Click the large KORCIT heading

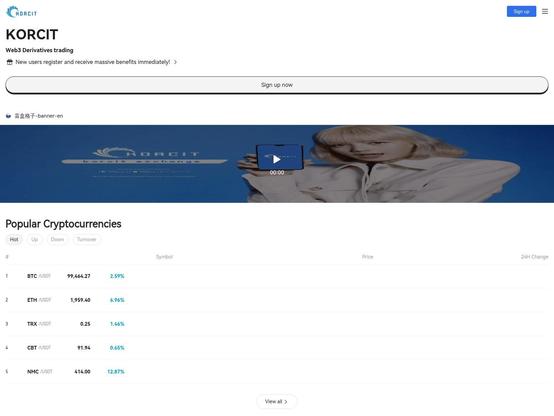coord(32,35)
